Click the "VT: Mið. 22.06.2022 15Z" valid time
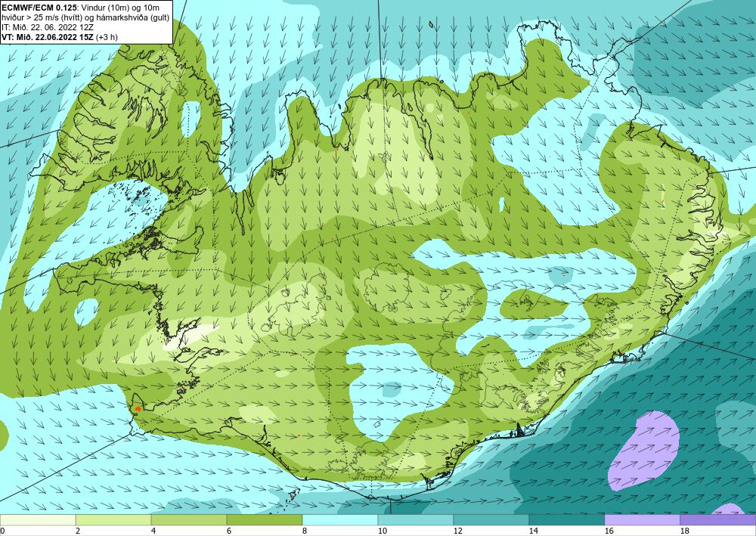 click(48, 37)
